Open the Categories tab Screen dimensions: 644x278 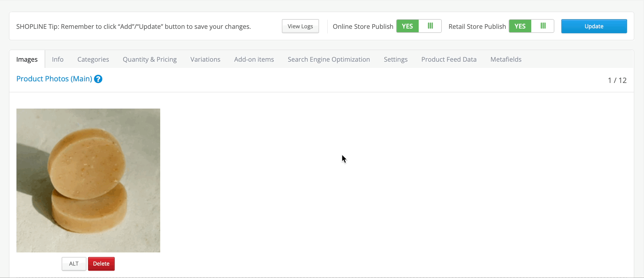[x=93, y=59]
